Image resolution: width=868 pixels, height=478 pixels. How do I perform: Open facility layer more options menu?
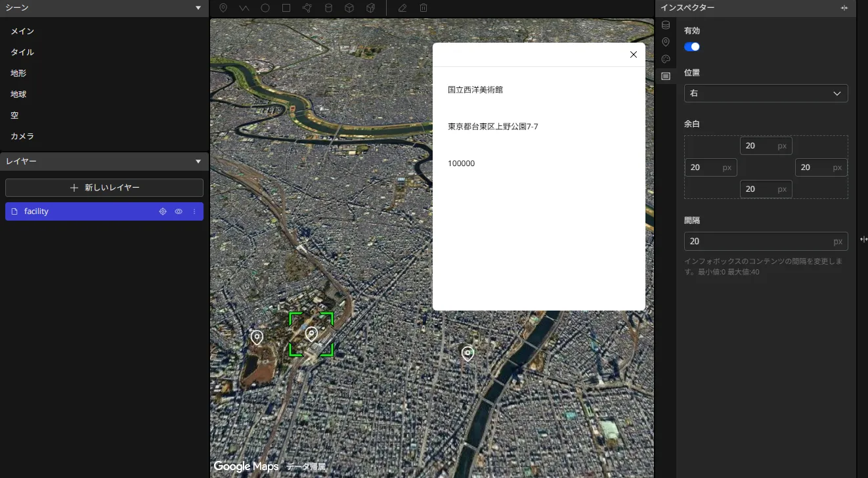[x=194, y=211]
